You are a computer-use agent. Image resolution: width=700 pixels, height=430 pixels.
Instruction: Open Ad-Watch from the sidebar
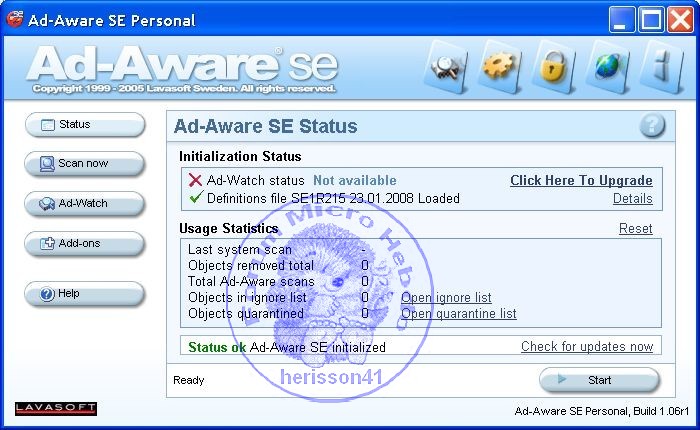[x=85, y=204]
